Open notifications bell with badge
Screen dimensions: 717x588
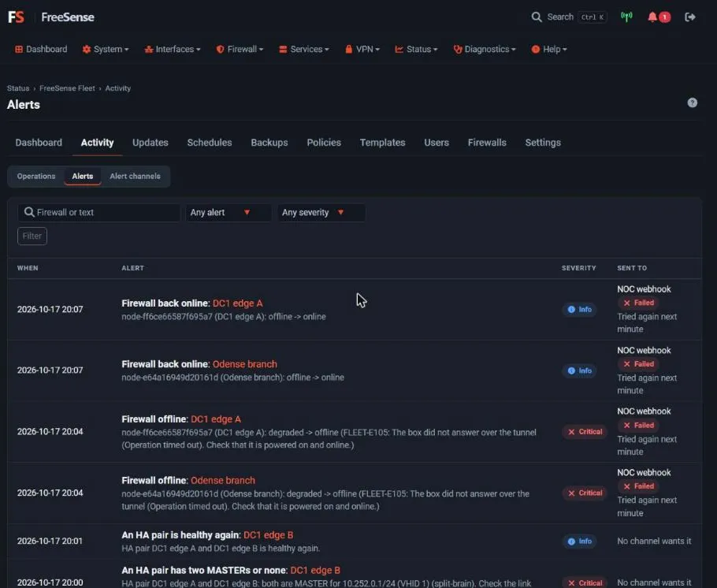pos(659,17)
